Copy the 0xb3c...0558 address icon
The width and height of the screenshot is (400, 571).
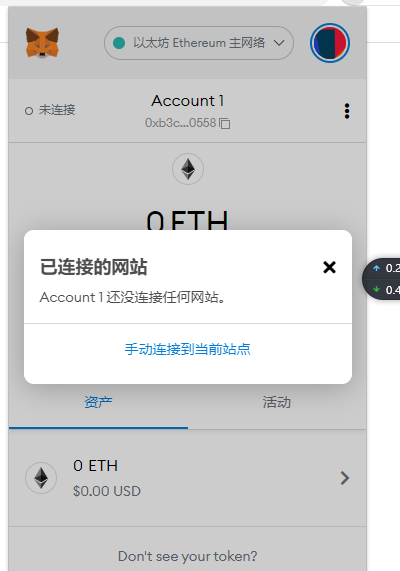click(225, 123)
